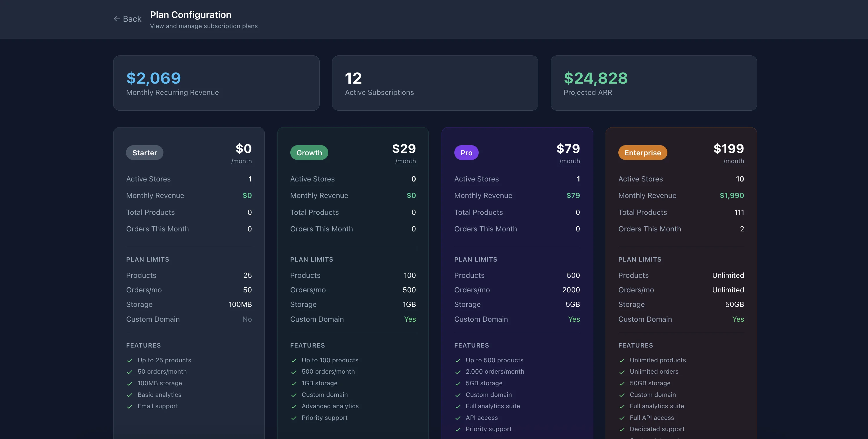The image size is (868, 439).
Task: Select the Growth plan badge
Action: (309, 152)
